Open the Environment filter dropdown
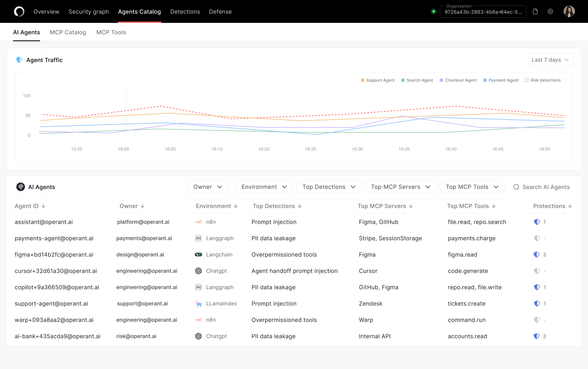This screenshot has height=369, width=588. pos(264,187)
